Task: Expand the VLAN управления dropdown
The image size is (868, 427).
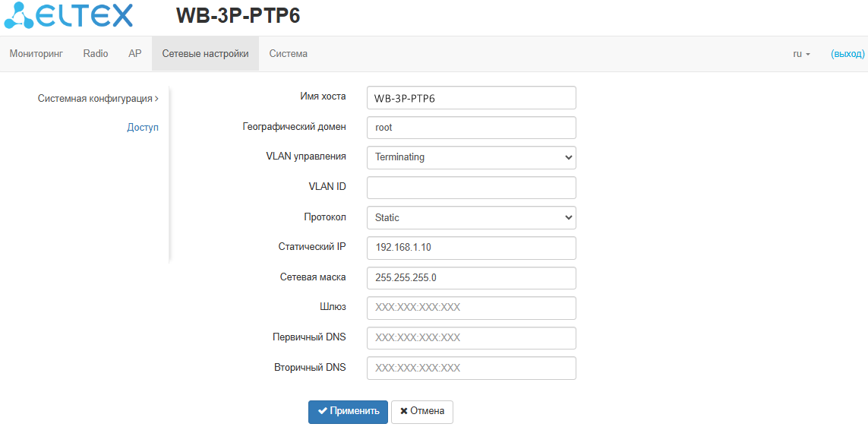Action: point(471,157)
